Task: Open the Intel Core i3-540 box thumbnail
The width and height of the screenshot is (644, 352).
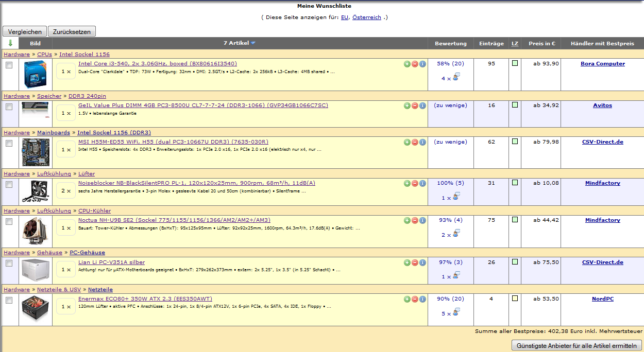Action: point(36,75)
